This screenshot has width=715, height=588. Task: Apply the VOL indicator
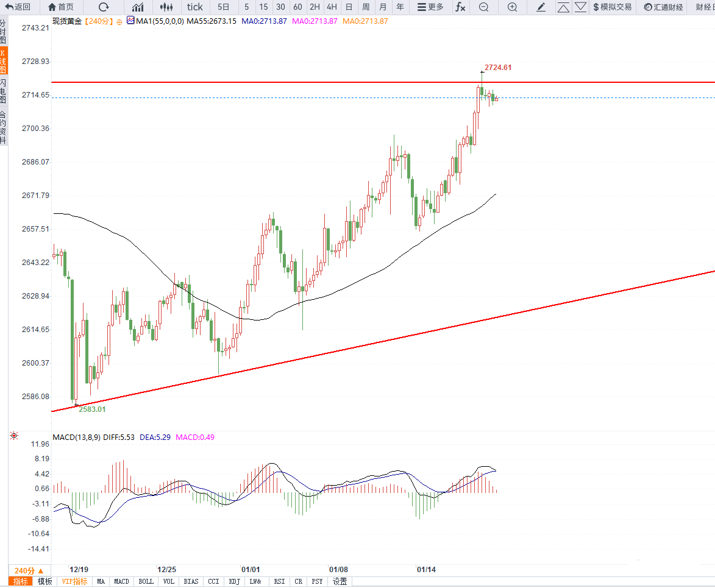tap(169, 581)
